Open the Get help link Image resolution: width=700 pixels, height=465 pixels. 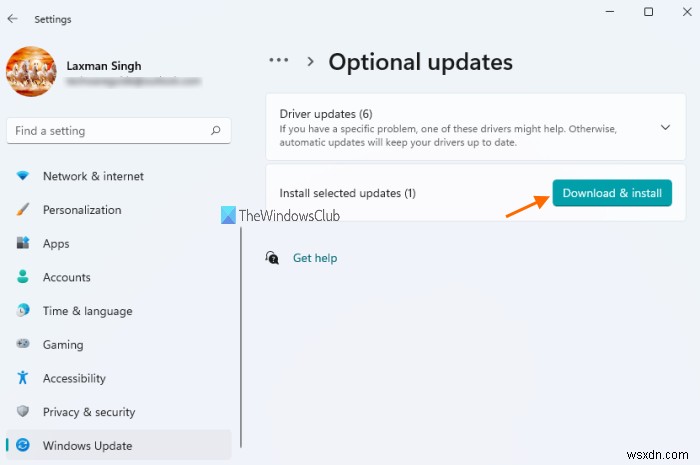click(314, 258)
